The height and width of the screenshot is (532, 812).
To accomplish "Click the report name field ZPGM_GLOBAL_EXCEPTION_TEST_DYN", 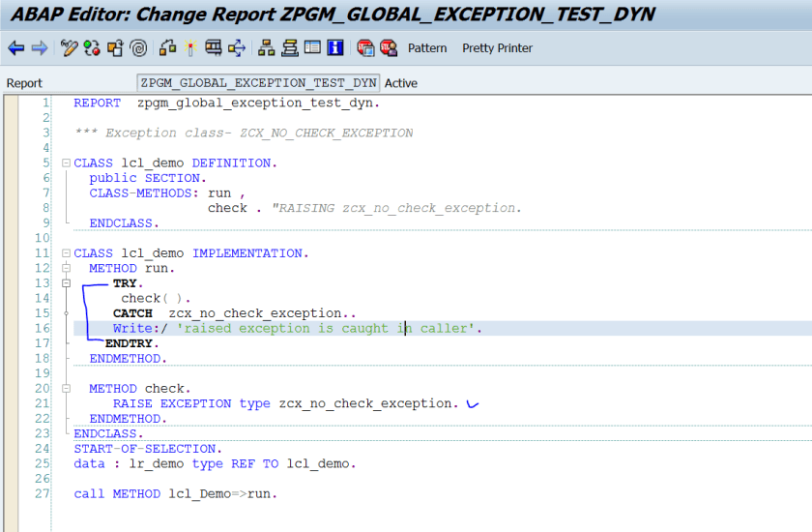I will tap(258, 83).
